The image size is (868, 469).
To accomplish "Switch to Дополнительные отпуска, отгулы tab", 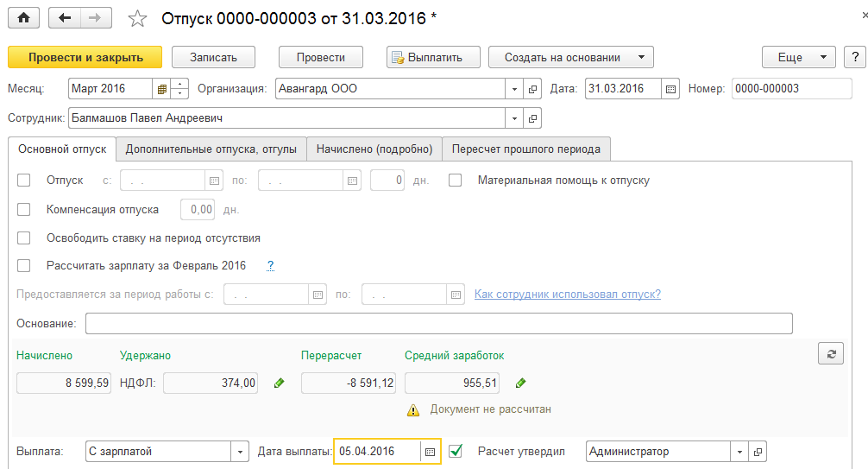I will tap(211, 149).
